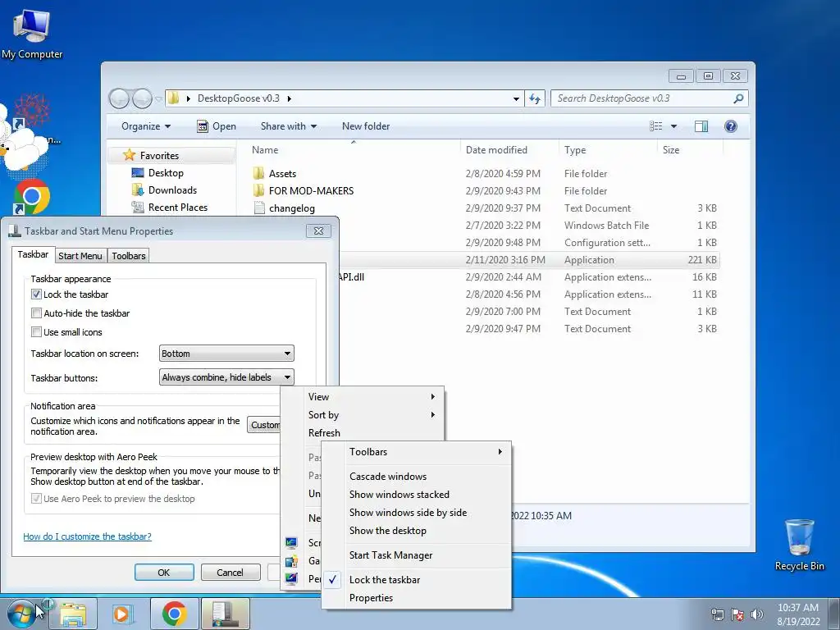Enable Auto-hide the taskbar
The width and height of the screenshot is (840, 630).
point(36,313)
